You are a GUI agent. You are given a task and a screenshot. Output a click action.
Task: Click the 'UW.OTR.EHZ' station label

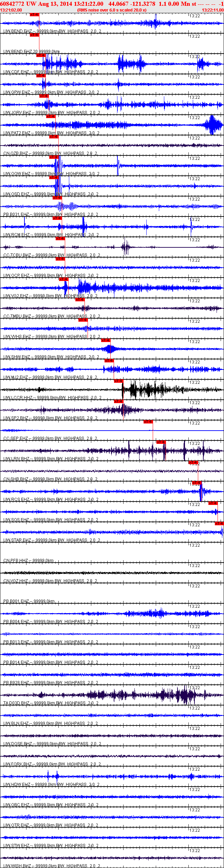(x=17, y=825)
